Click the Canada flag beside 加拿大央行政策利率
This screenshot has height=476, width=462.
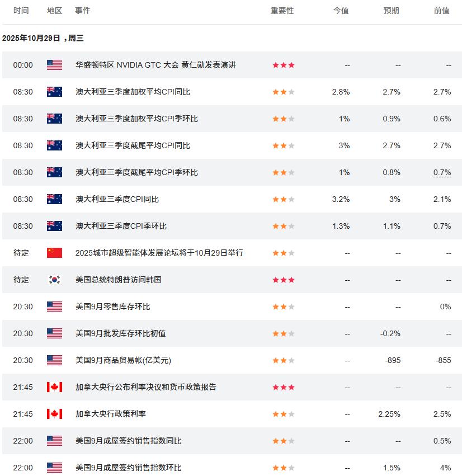54,414
